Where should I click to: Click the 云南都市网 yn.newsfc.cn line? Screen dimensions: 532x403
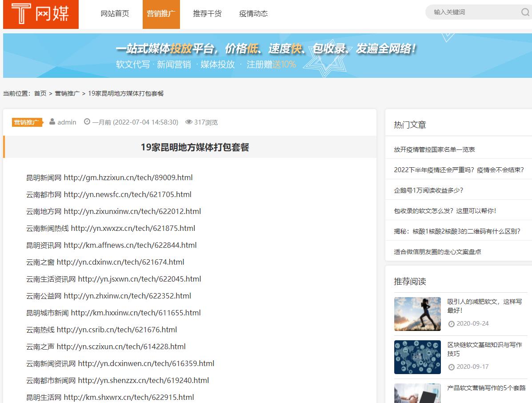tap(108, 194)
